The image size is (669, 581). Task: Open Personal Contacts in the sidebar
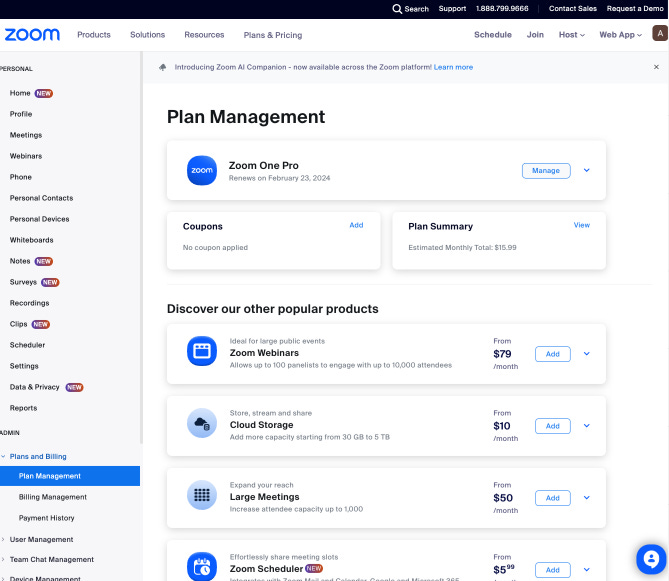(x=41, y=198)
